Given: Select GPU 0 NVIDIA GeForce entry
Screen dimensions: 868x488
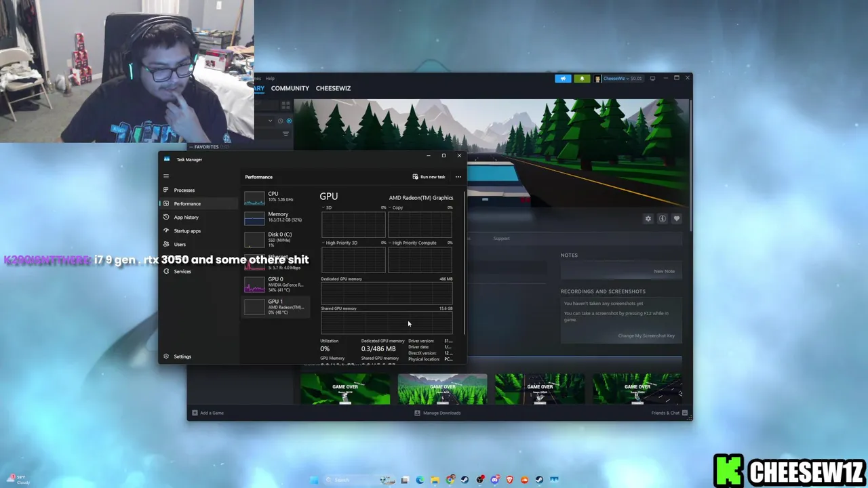Looking at the screenshot, I should (x=276, y=284).
